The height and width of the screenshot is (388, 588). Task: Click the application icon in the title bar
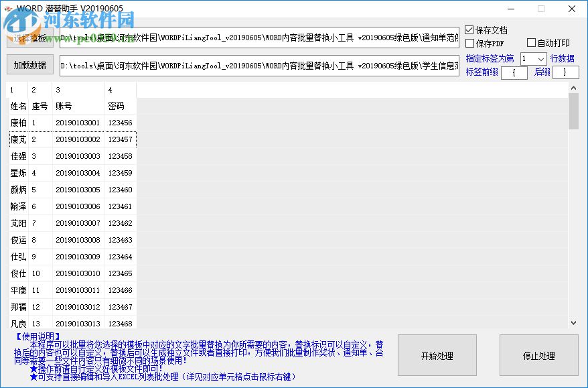coord(9,8)
